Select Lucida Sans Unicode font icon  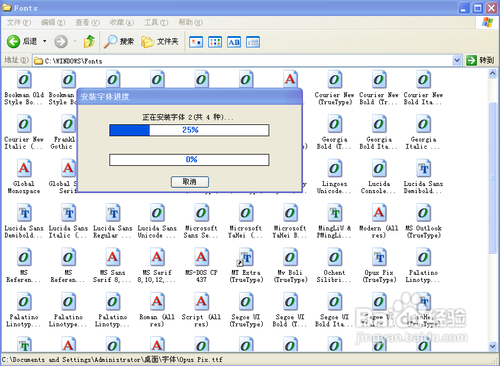157,213
